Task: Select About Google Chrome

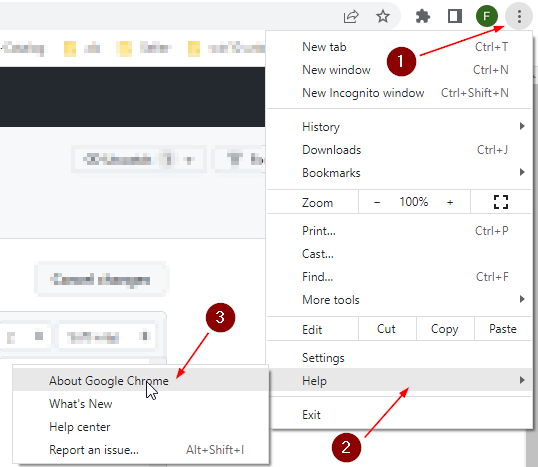Action: [140, 381]
